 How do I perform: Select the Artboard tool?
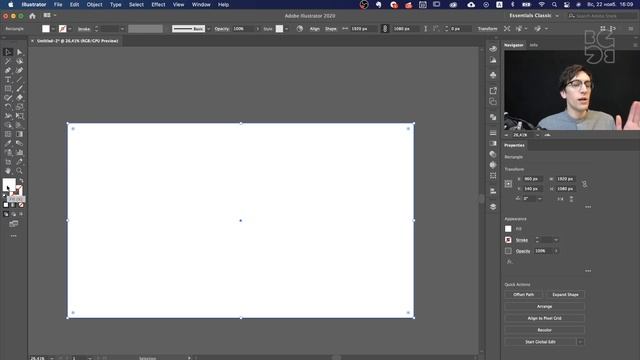click(8, 162)
